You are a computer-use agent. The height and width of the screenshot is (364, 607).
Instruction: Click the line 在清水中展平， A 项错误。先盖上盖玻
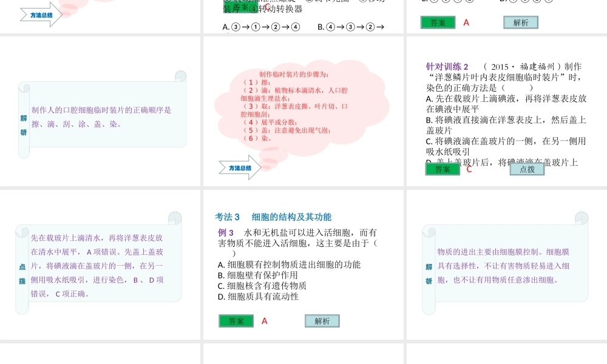point(97,252)
